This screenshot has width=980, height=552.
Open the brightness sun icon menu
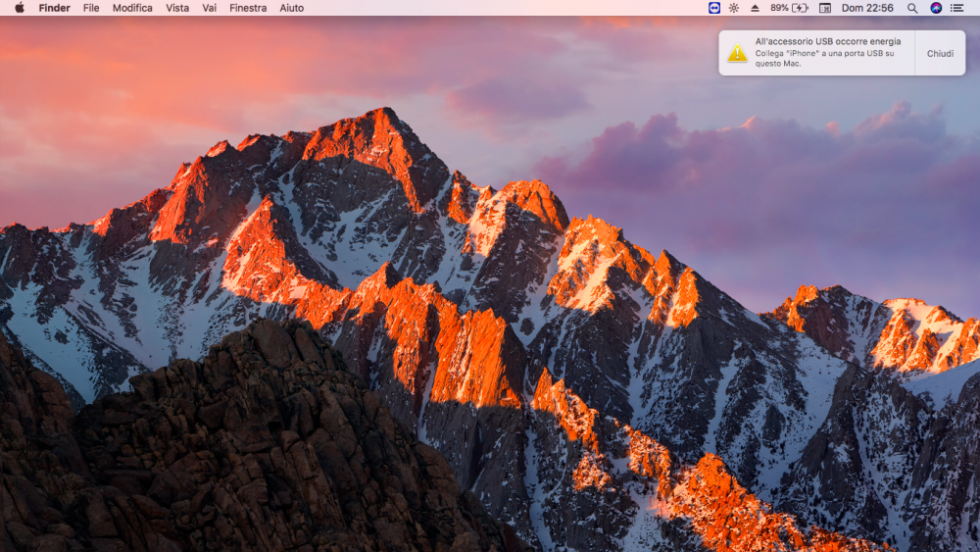734,8
